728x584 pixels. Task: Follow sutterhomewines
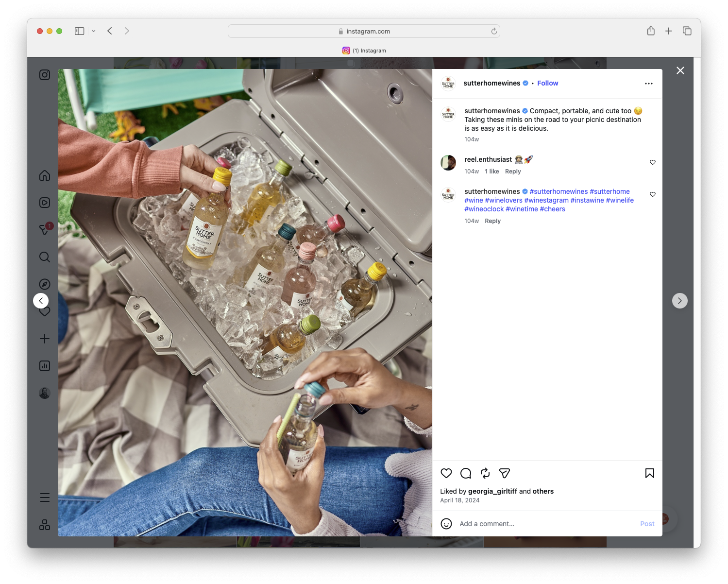547,83
